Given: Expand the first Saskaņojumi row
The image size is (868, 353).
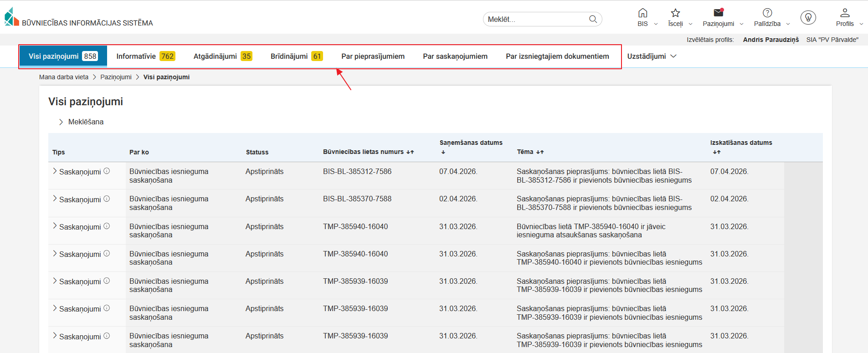Looking at the screenshot, I should [55, 171].
